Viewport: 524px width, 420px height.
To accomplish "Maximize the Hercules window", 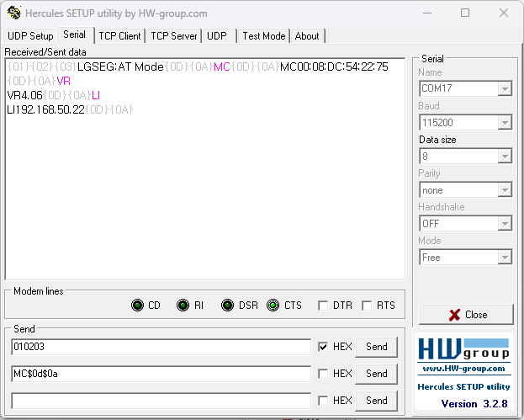I will (x=465, y=13).
